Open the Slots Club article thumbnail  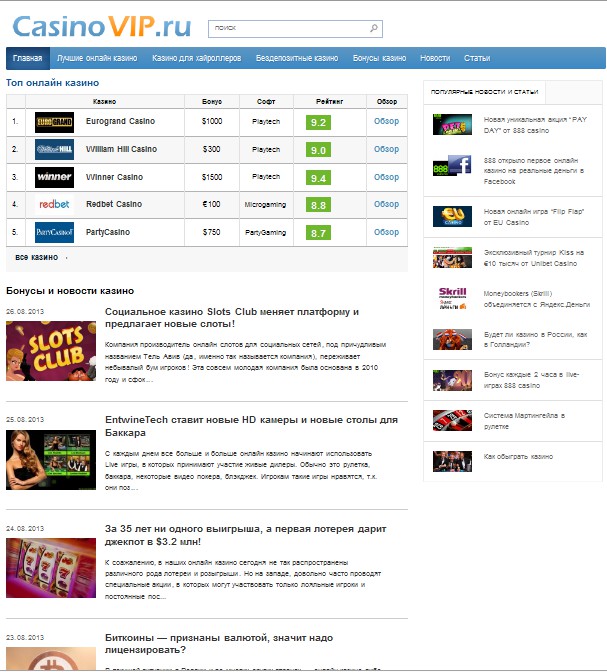51,351
